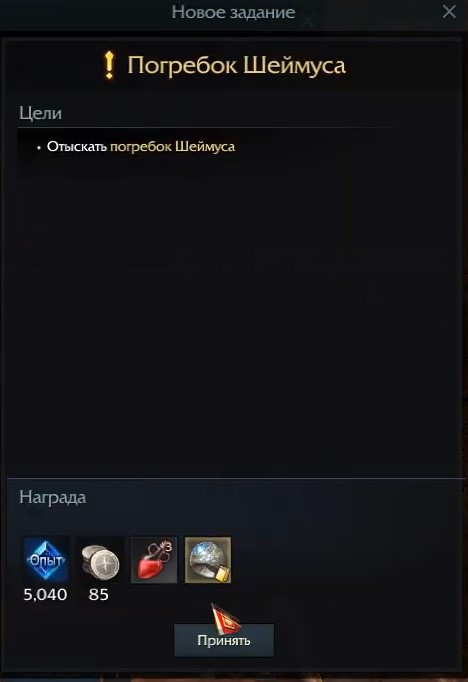This screenshot has height=682, width=468.
Task: Click the Новое задание window title
Action: (233, 12)
